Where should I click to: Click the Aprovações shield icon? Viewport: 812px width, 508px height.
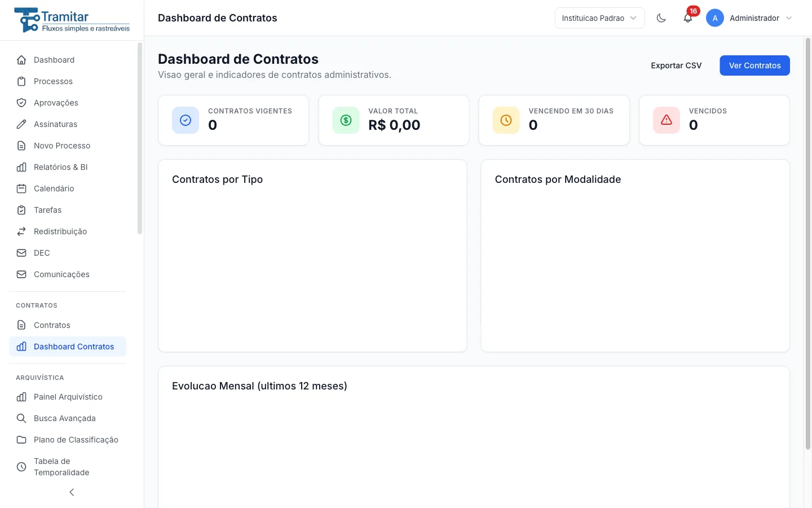pyautogui.click(x=21, y=103)
